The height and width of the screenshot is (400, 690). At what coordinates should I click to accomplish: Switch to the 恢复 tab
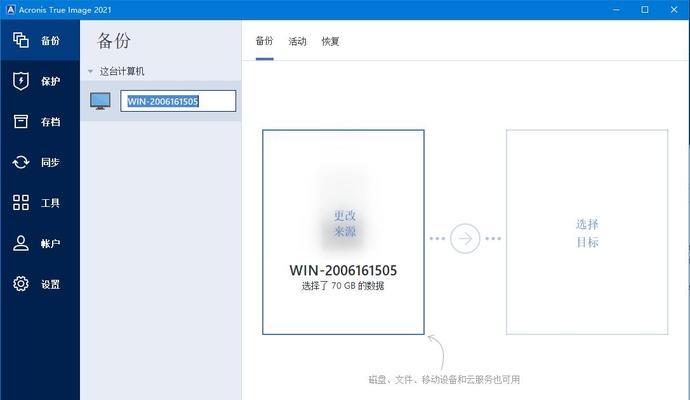tap(330, 41)
